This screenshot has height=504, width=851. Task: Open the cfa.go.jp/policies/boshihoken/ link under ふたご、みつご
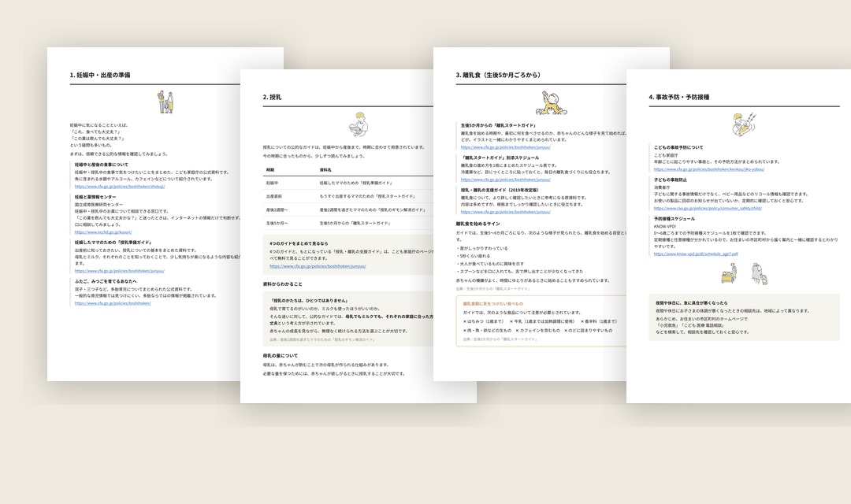[113, 303]
